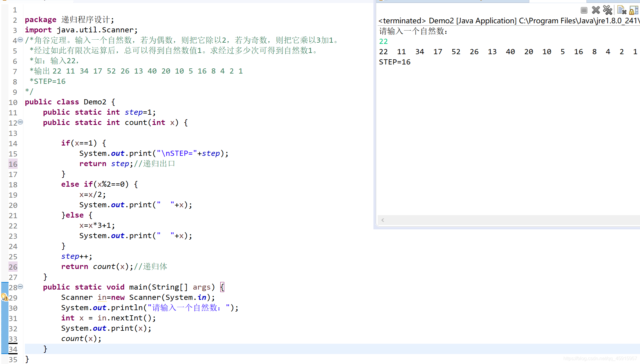Click the count(x); call on line 33

[x=81, y=339]
